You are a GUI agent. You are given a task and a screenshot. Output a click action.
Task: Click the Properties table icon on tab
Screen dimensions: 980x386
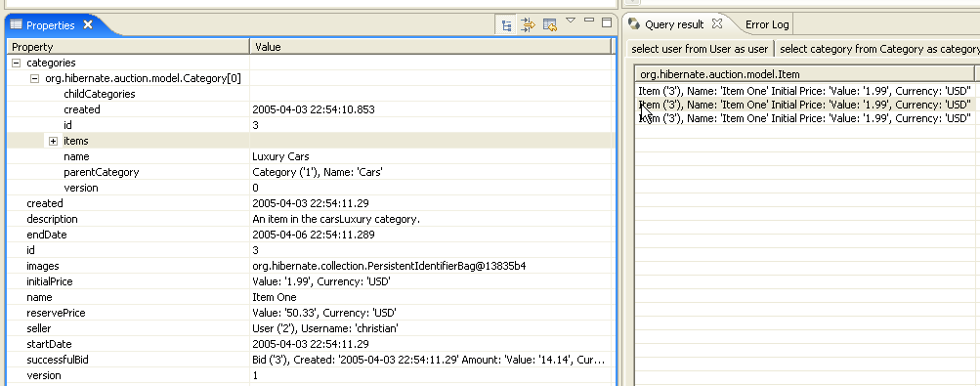(17, 25)
